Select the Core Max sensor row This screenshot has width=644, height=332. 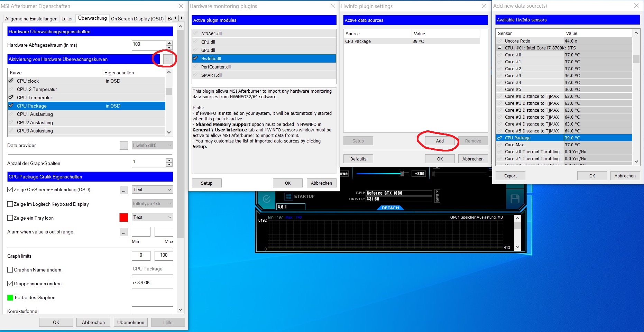[x=564, y=145]
